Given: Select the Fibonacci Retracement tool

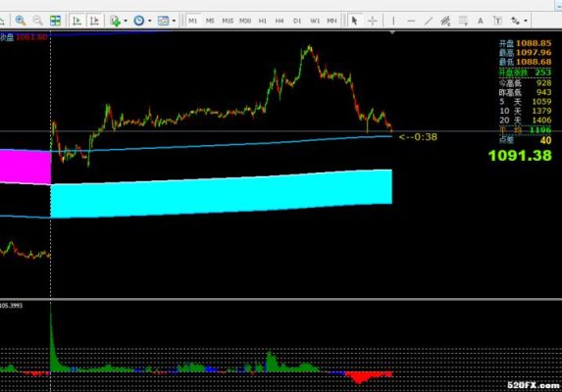Looking at the screenshot, I should (x=463, y=21).
